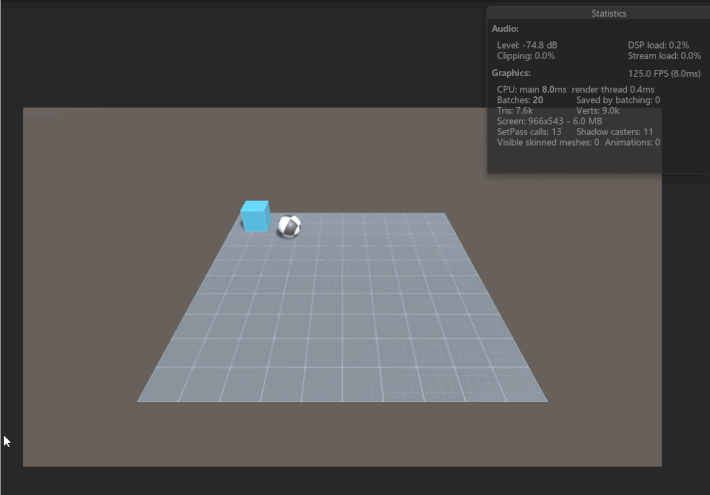Click the Clipping 0.0% readout

click(526, 56)
